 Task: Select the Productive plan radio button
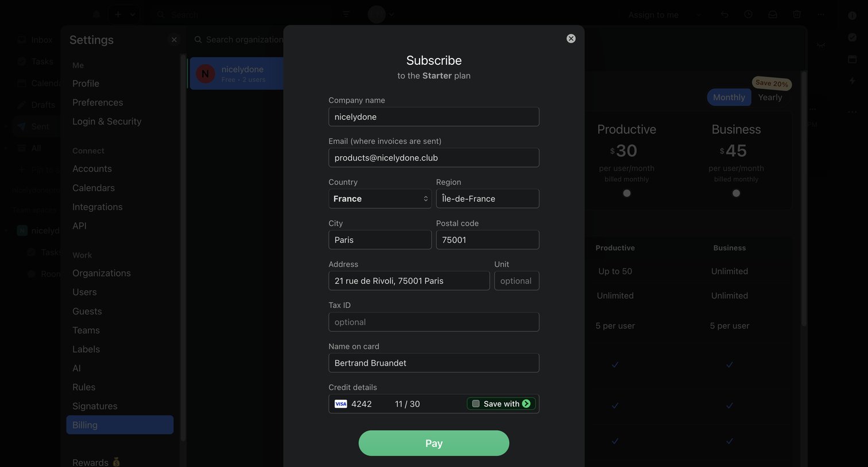[x=627, y=193]
